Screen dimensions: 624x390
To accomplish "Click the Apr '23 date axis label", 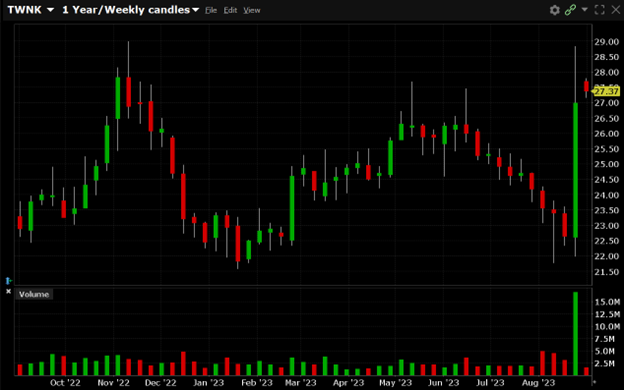I will coord(348,383).
